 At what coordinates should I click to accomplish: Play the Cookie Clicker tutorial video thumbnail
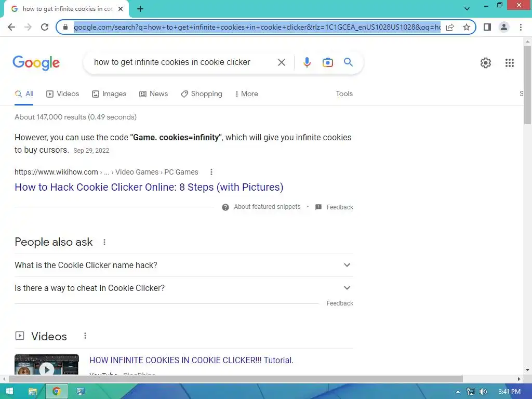point(47,365)
